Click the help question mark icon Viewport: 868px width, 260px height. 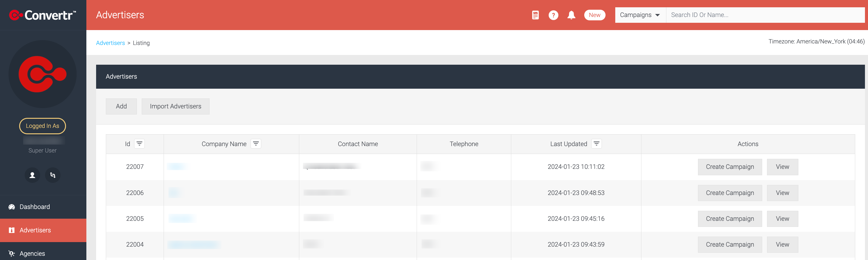[x=553, y=15]
